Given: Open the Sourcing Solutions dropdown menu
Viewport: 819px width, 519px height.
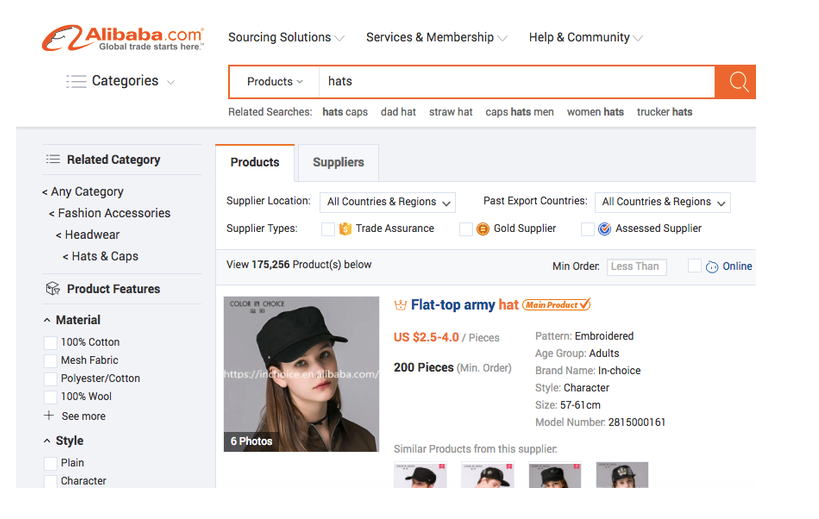Looking at the screenshot, I should pos(286,38).
